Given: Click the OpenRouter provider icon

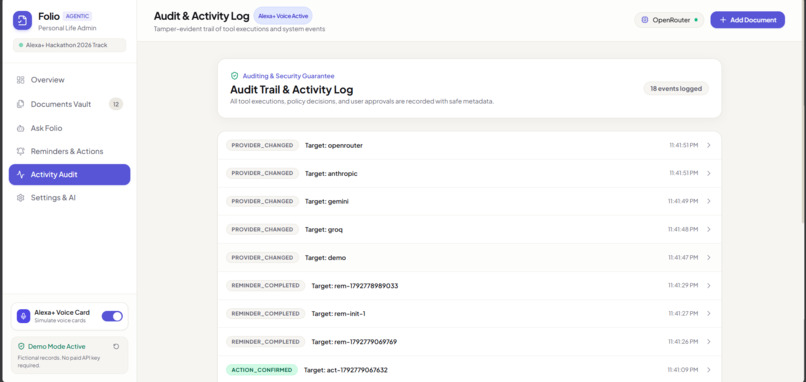Looking at the screenshot, I should 645,20.
